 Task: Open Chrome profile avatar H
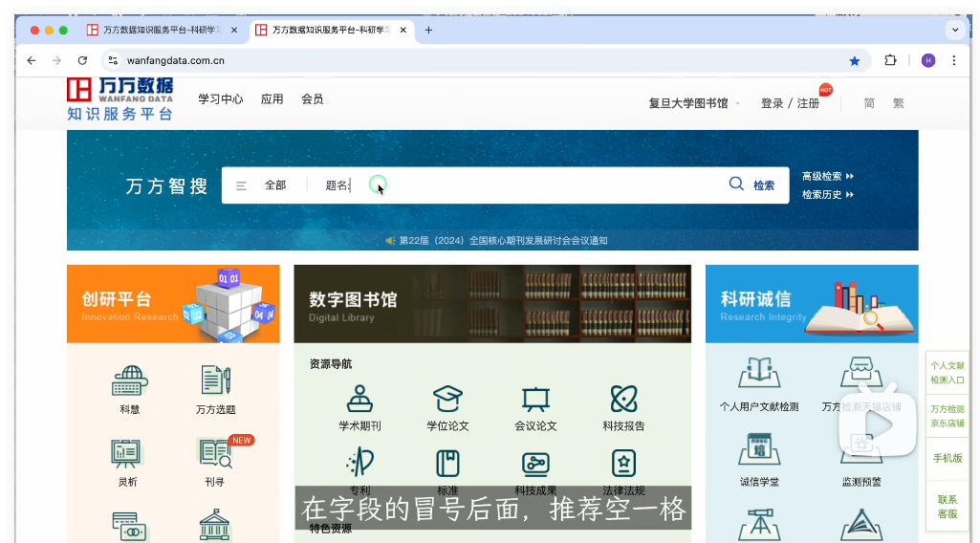928,60
